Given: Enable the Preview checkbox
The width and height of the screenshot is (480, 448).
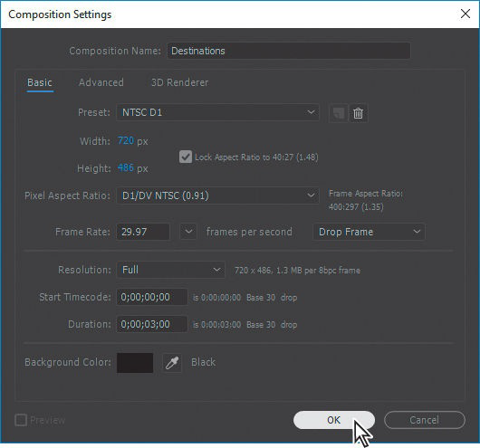Looking at the screenshot, I should 21,420.
